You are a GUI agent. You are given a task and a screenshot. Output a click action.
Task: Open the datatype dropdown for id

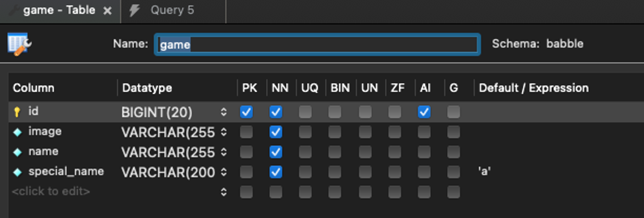click(x=224, y=112)
